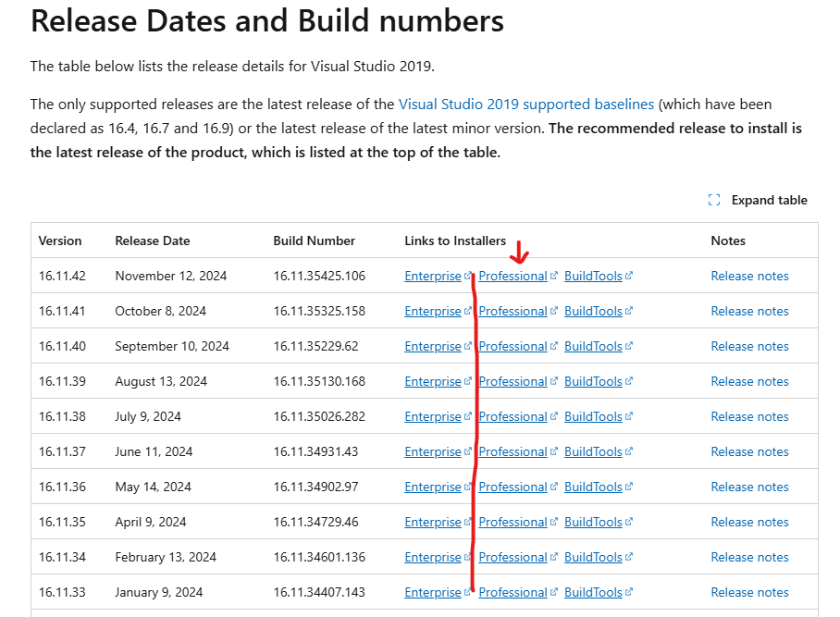
Task: Open Professional installer for version 16.11.33
Action: [513, 592]
